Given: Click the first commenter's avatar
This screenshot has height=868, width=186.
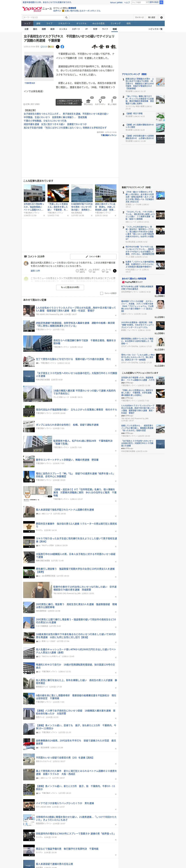Looking at the screenshot, I should pyautogui.click(x=26, y=263).
